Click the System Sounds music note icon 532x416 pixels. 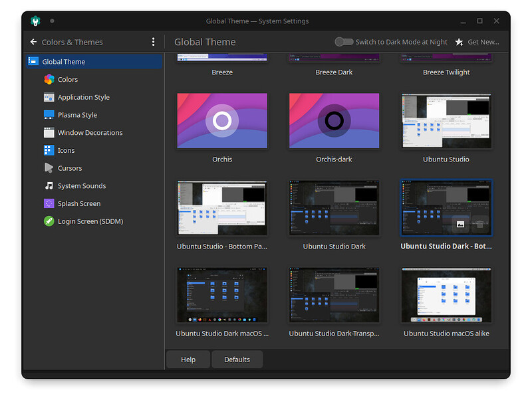[x=49, y=186]
